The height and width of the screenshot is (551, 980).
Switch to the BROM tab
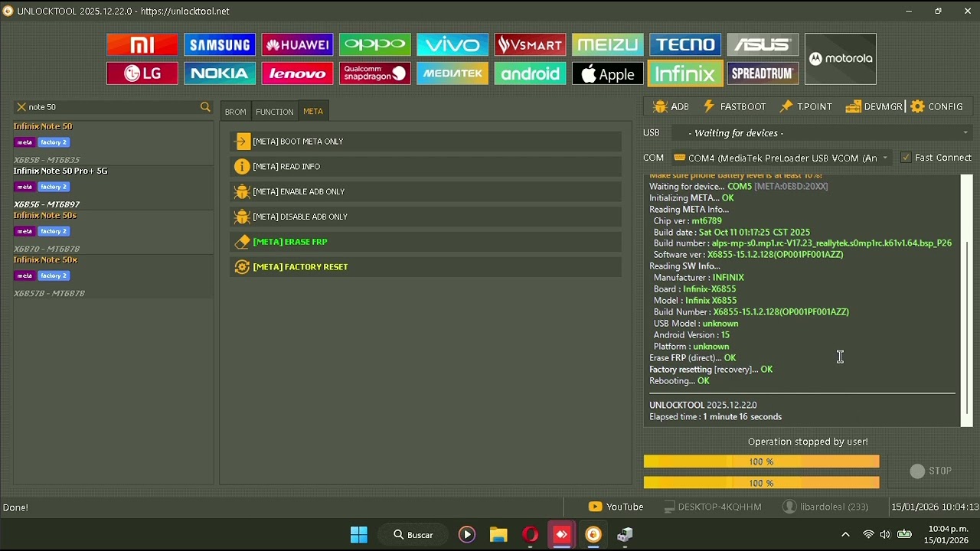click(x=236, y=112)
